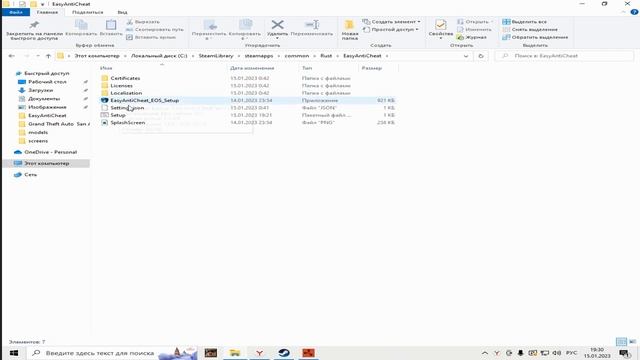The height and width of the screenshot is (360, 640).
Task: Open Pictures (Изображения) in sidebar
Action: coord(47,107)
